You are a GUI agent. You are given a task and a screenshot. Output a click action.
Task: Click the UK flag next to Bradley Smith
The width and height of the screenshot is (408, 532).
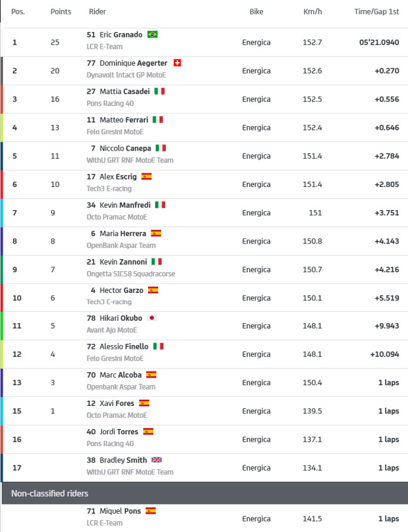point(156,460)
